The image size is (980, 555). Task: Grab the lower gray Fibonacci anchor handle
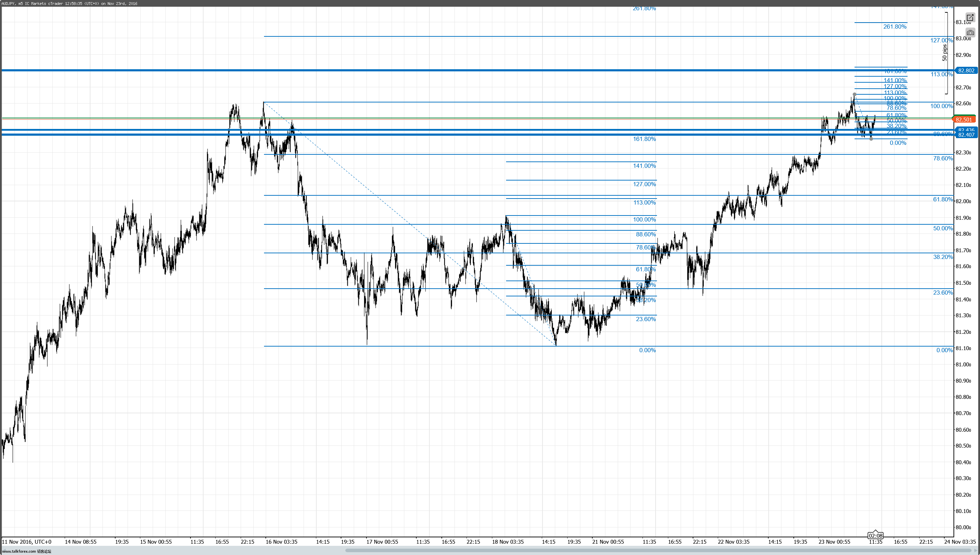coord(871,139)
